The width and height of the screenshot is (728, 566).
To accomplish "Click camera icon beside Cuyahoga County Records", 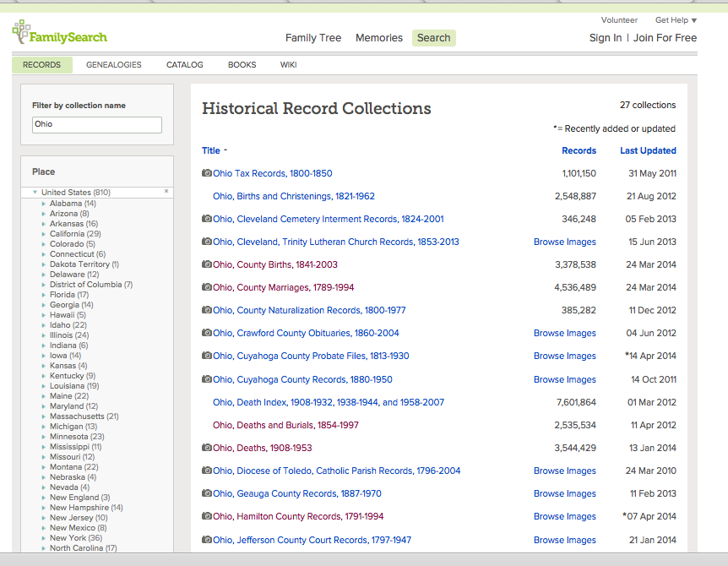I will point(207,378).
